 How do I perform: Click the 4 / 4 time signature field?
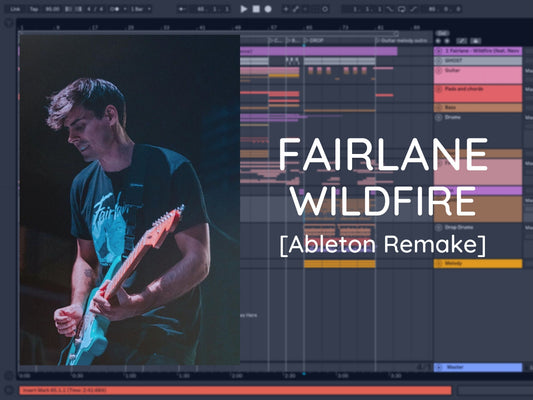[95, 9]
